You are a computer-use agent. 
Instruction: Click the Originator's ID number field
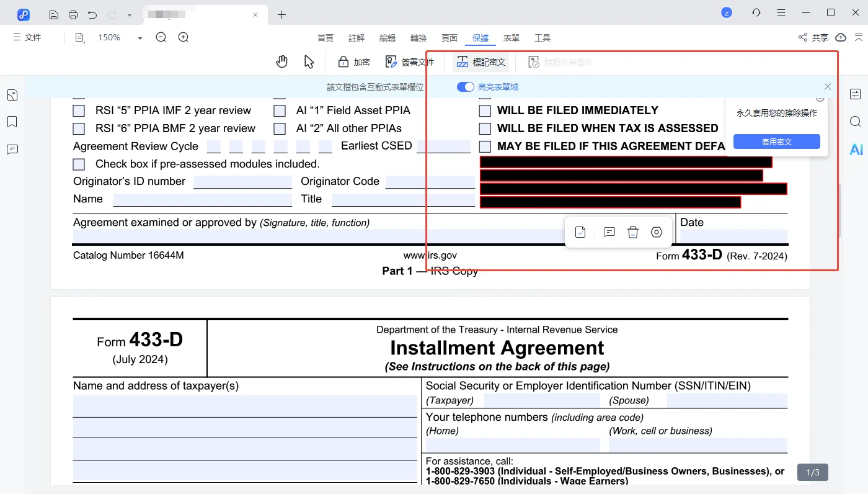[242, 182]
